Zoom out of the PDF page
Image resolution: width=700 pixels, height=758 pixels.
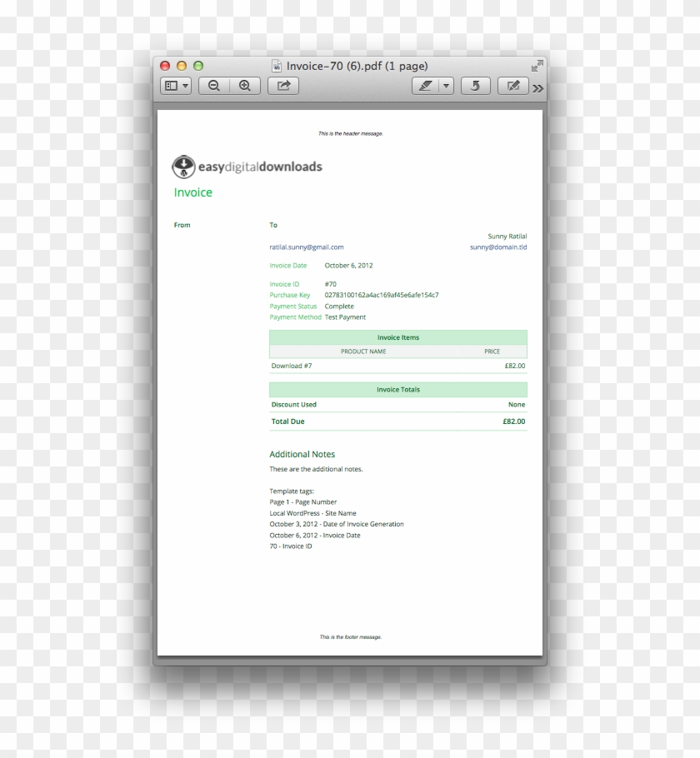pos(214,86)
